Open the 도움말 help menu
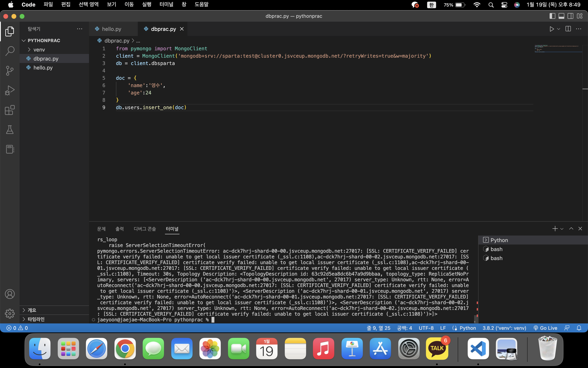 click(x=202, y=5)
